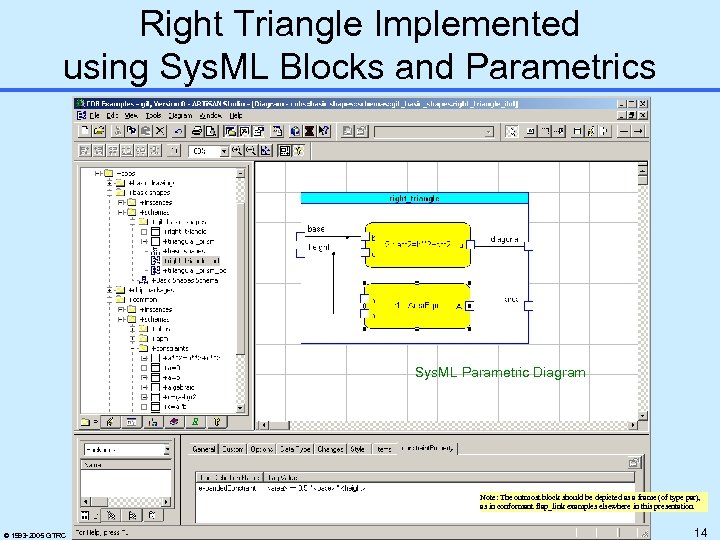Switch to the Custom properties tab

(233, 449)
